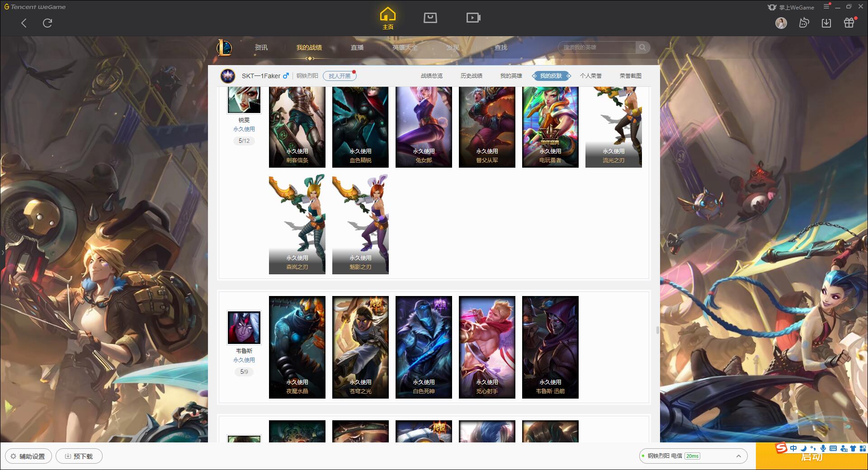Click the skin list scrollbar handle
This screenshot has height=470, width=868.
click(x=658, y=330)
